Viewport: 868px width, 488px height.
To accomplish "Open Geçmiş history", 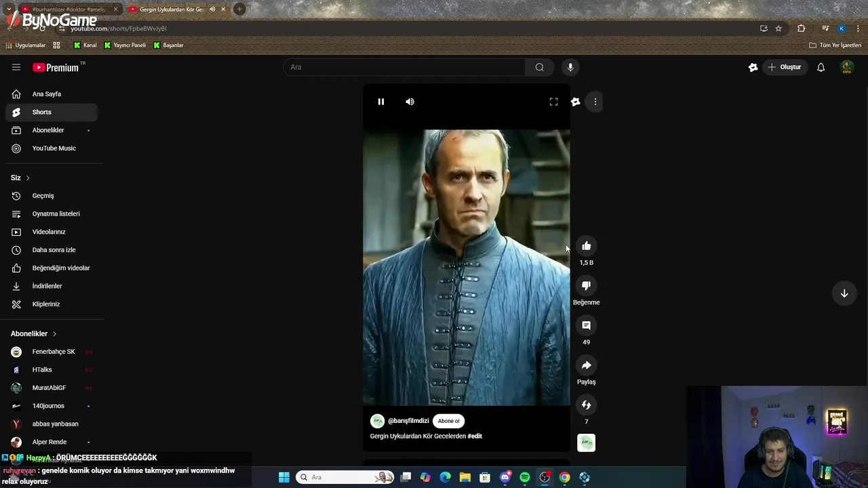I will coord(52,196).
